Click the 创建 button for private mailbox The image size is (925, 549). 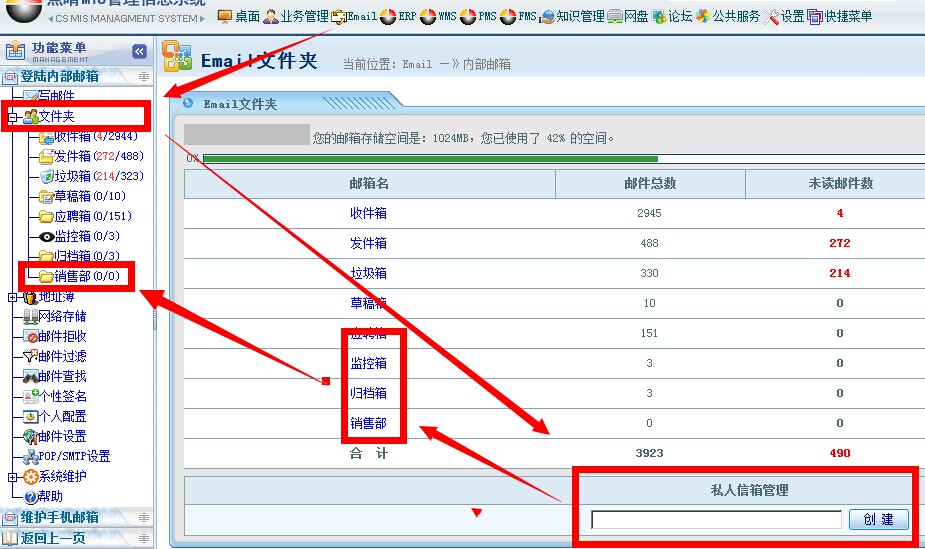pos(878,520)
